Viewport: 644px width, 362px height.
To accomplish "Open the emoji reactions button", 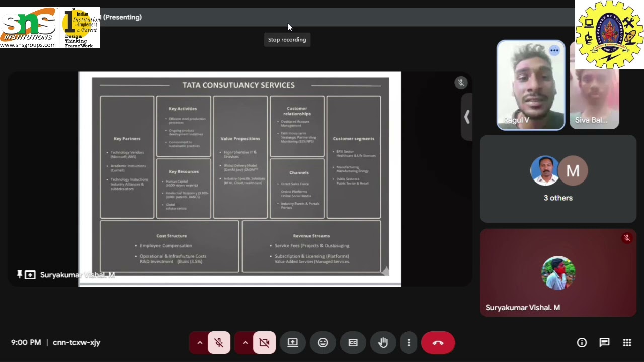I will point(323,343).
